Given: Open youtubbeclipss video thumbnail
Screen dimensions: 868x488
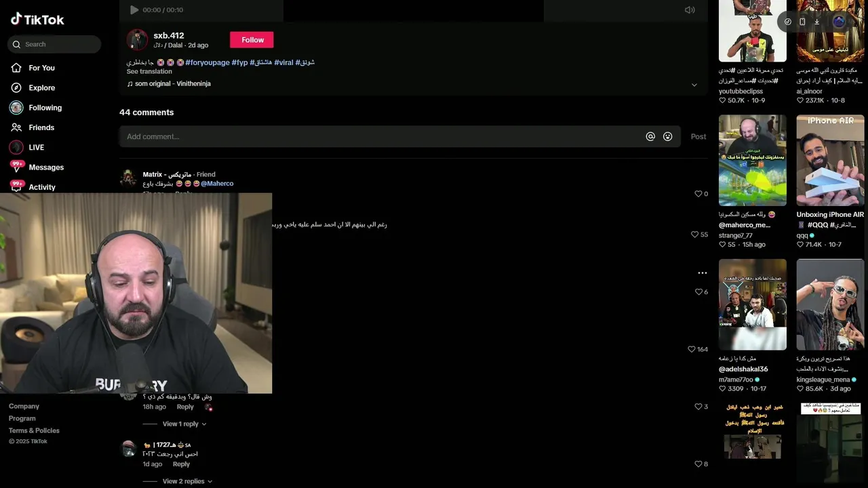Looking at the screenshot, I should pyautogui.click(x=753, y=30).
